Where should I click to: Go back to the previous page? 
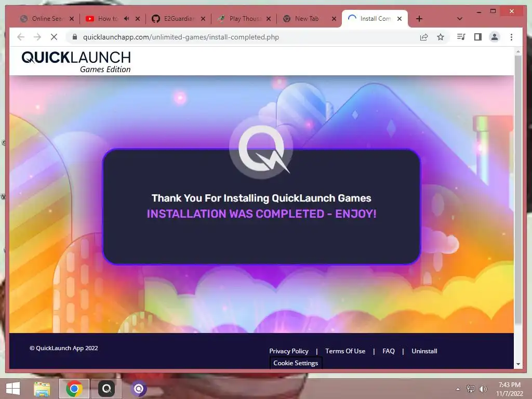click(21, 37)
